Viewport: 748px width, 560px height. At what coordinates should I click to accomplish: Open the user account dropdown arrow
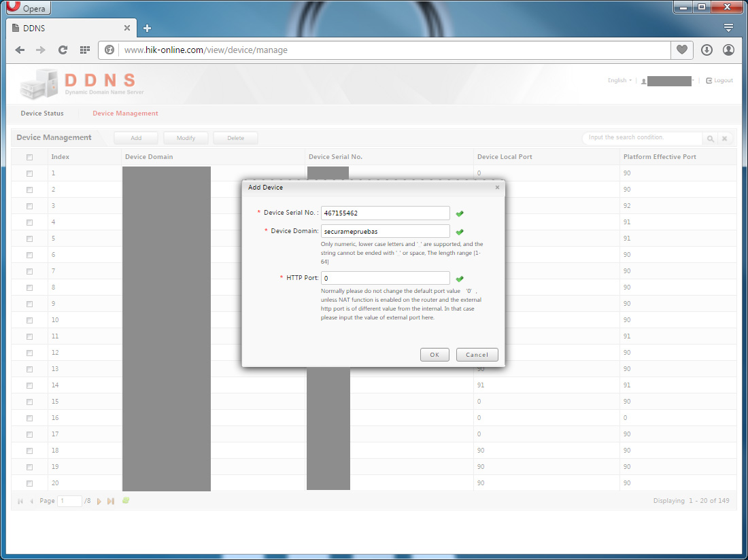pyautogui.click(x=693, y=81)
